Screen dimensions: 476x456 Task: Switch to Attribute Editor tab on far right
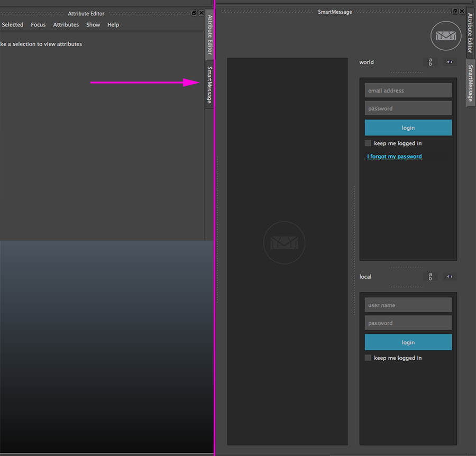470,33
